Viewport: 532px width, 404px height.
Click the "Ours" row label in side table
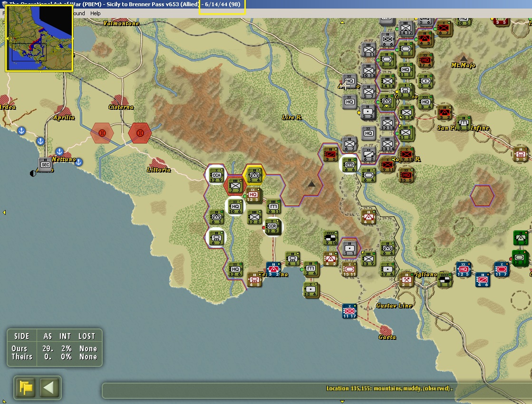(19, 349)
